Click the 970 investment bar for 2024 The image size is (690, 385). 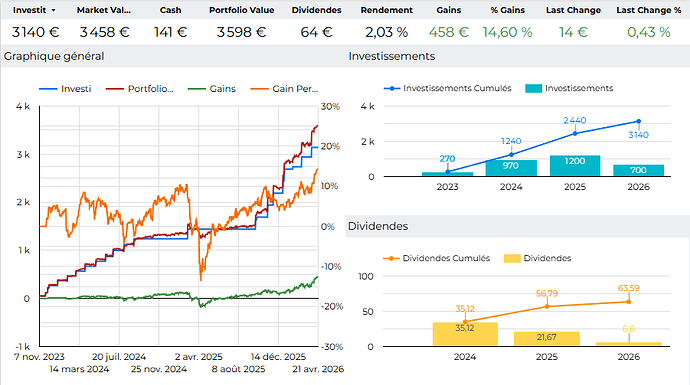point(511,168)
